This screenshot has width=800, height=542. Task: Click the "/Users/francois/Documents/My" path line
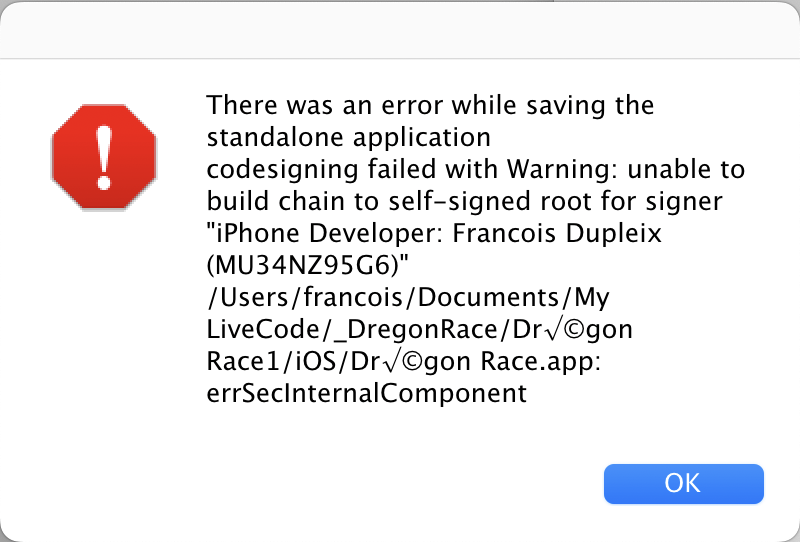pos(407,298)
